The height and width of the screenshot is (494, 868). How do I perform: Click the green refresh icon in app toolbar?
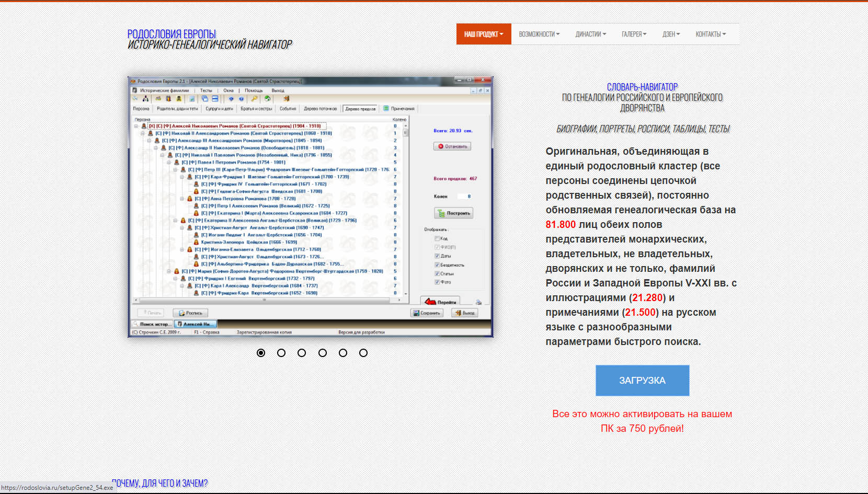(267, 98)
